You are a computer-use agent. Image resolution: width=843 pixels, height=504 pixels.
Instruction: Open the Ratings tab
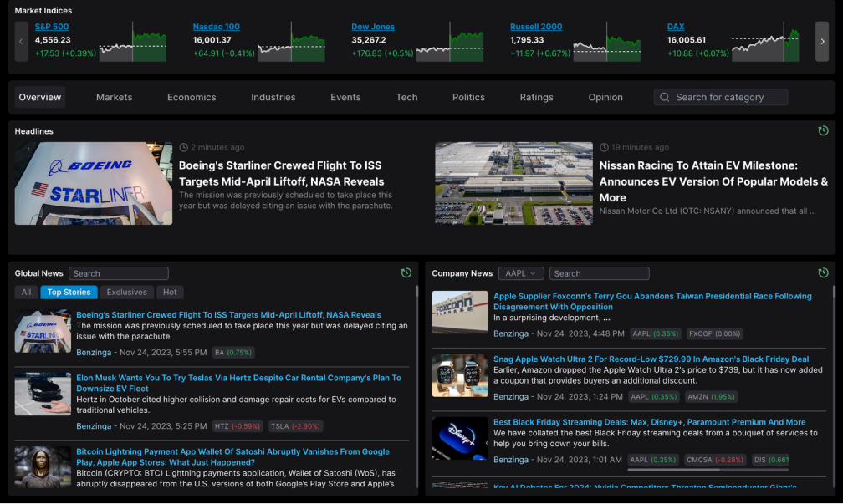point(537,97)
